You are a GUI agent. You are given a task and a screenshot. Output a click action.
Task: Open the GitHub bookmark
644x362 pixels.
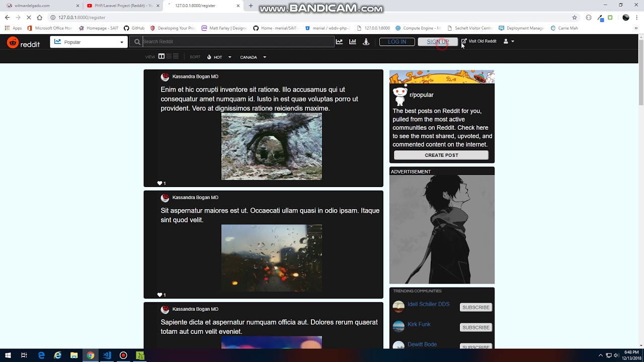[x=134, y=28]
